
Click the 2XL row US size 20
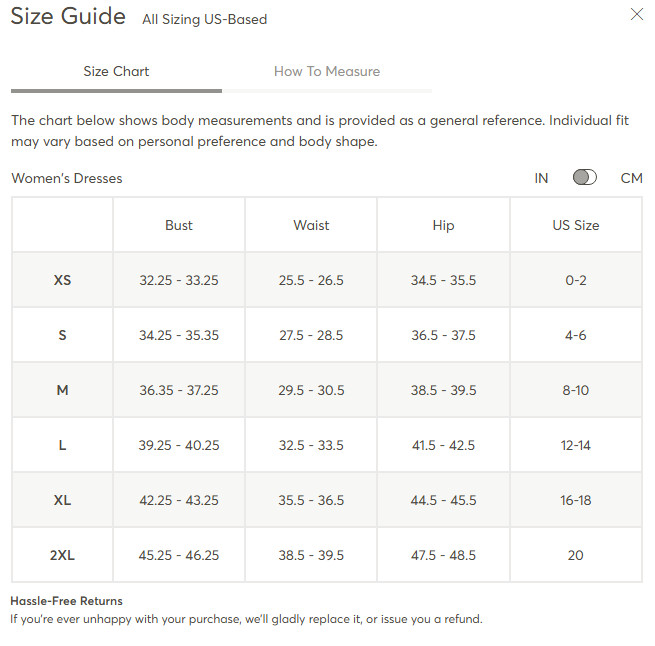coord(576,555)
